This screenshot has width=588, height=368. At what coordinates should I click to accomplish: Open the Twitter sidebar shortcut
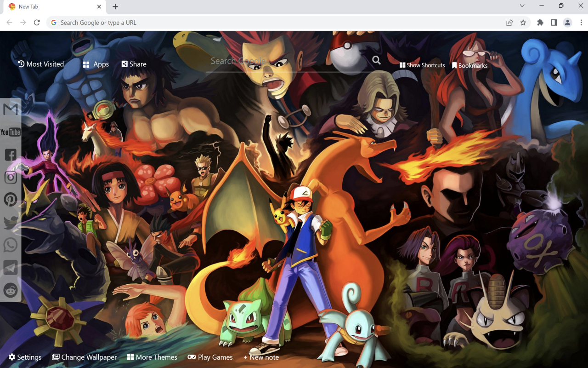pos(11,223)
